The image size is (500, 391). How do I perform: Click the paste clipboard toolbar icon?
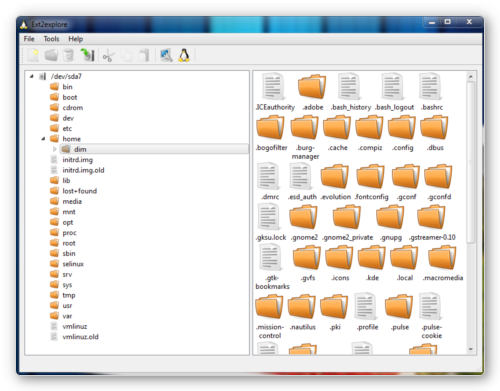click(144, 55)
